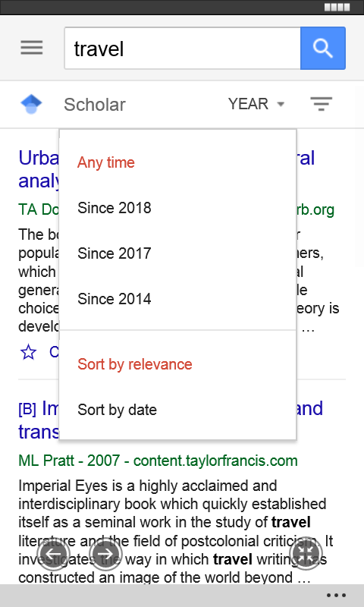Image resolution: width=364 pixels, height=607 pixels.
Task: Open content.taylorfrancis.com source link of Pratt result
Action: pos(215,461)
